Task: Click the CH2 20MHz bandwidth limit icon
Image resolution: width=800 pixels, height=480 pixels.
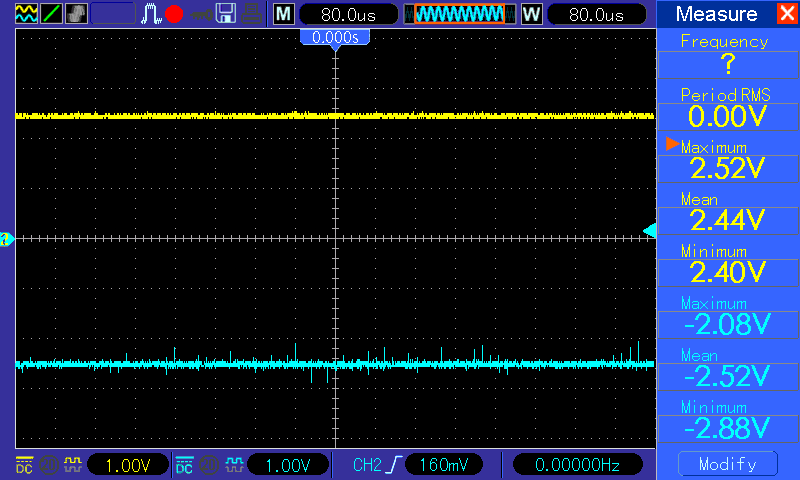Action: (209, 465)
